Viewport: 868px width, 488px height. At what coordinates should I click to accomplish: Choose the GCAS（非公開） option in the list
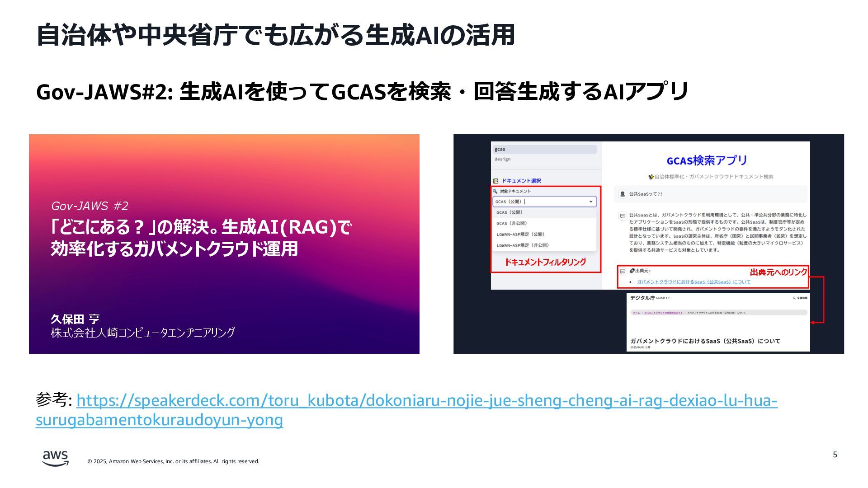pyautogui.click(x=544, y=223)
